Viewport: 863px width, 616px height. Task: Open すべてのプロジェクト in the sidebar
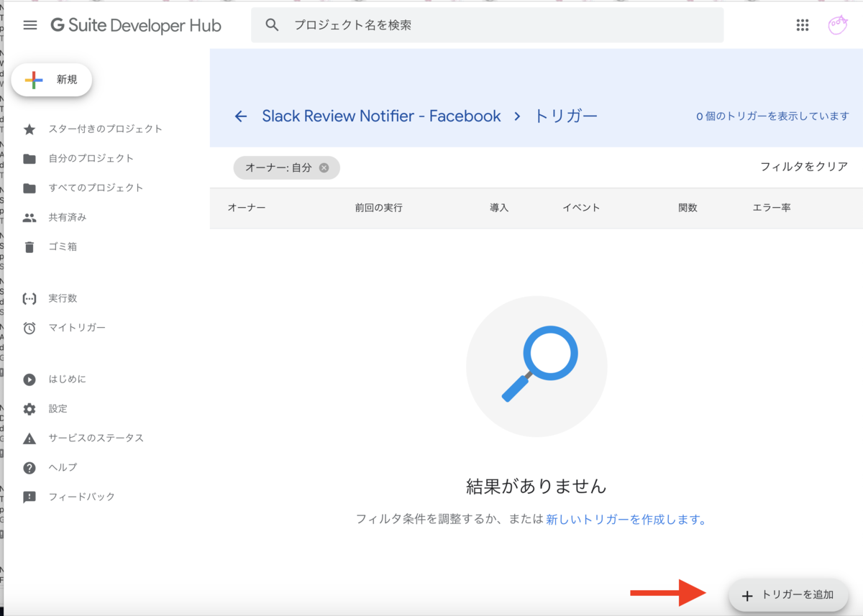[96, 188]
